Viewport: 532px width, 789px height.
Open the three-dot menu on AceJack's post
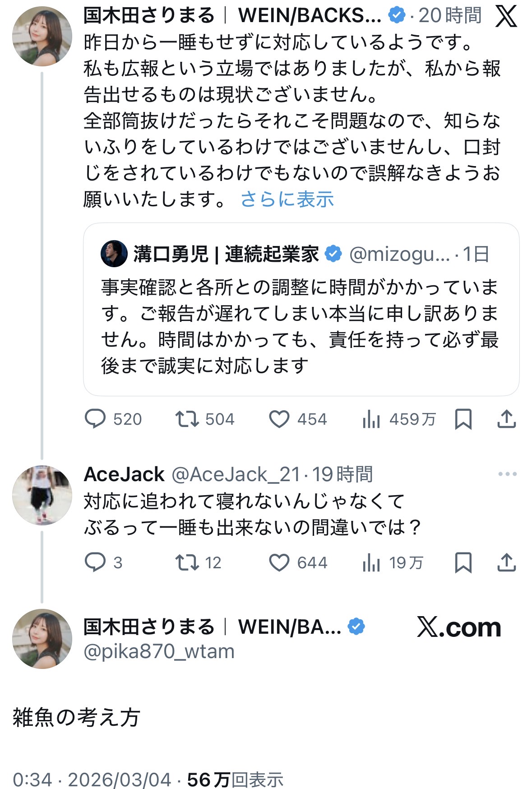(x=507, y=474)
